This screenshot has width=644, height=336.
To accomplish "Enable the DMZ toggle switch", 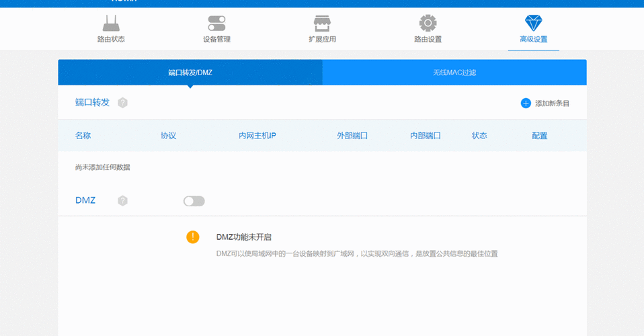I will (x=194, y=201).
